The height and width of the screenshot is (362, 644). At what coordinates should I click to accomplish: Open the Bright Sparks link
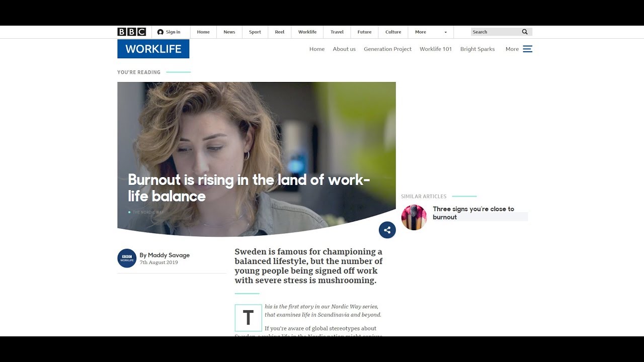477,49
